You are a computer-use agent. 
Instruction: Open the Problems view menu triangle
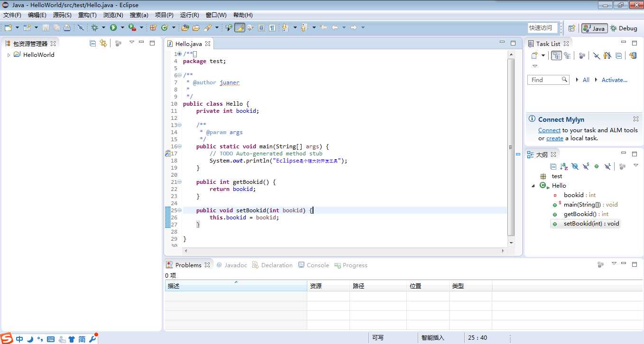(x=614, y=263)
